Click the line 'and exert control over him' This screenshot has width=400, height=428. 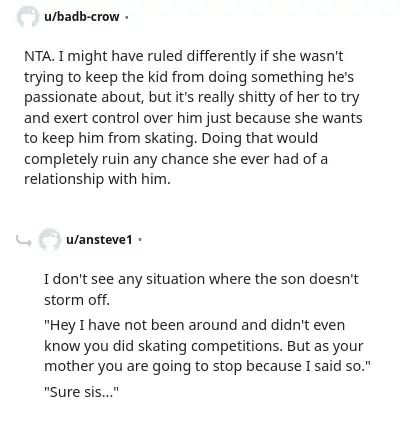[x=193, y=118]
